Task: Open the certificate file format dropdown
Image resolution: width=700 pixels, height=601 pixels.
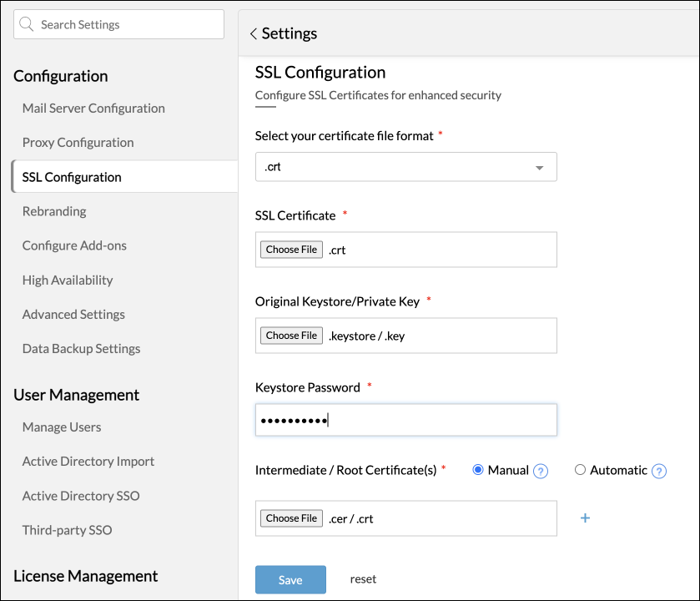Action: tap(405, 167)
